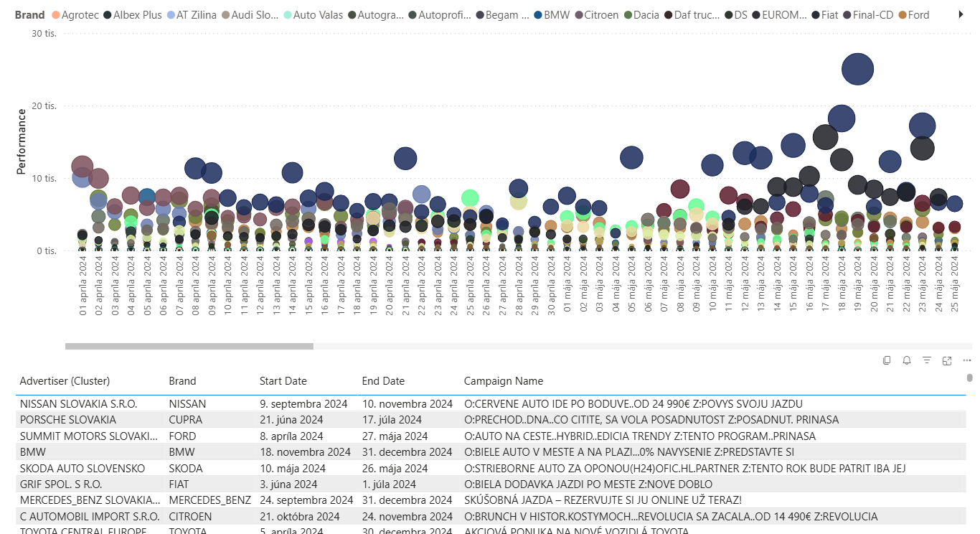Sort by the Campaign Name column header

[504, 381]
